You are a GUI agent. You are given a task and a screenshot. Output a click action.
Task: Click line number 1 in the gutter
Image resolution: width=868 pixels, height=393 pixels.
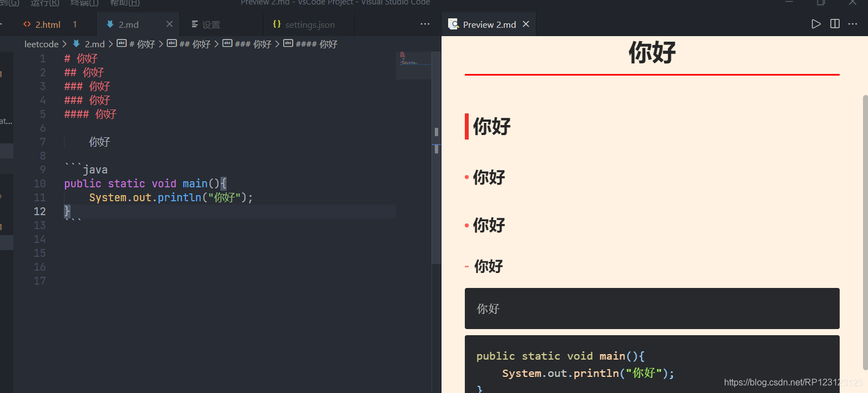click(x=43, y=58)
